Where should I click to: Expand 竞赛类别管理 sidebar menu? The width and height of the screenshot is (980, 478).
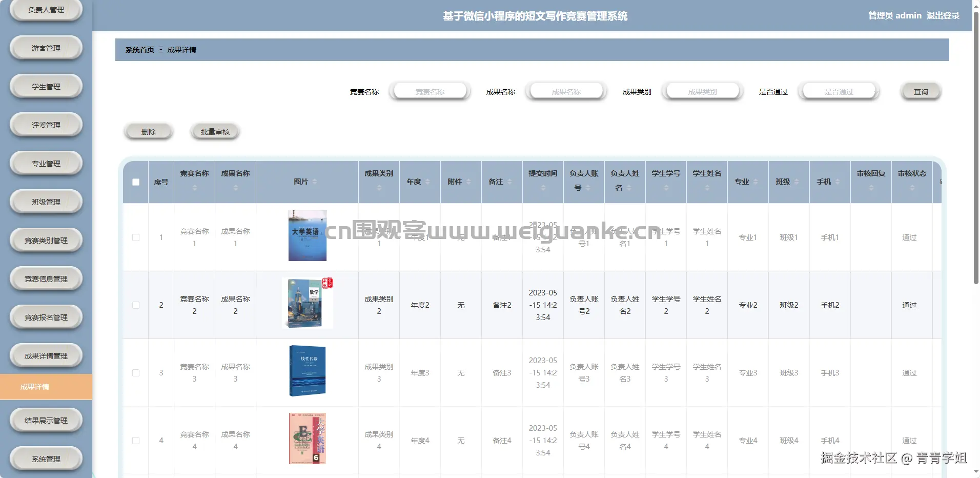point(46,241)
